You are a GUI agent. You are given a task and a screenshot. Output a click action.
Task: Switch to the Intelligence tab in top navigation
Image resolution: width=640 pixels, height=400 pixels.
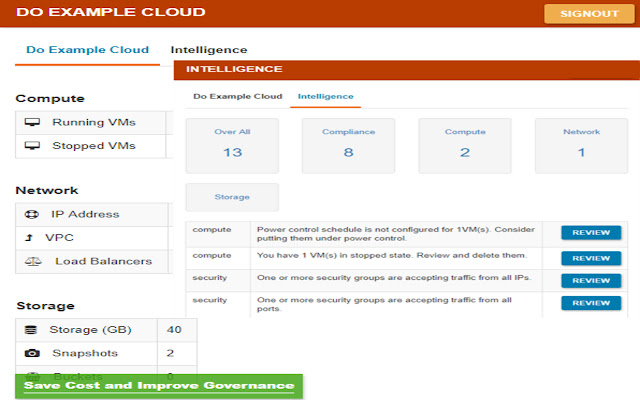(x=208, y=50)
